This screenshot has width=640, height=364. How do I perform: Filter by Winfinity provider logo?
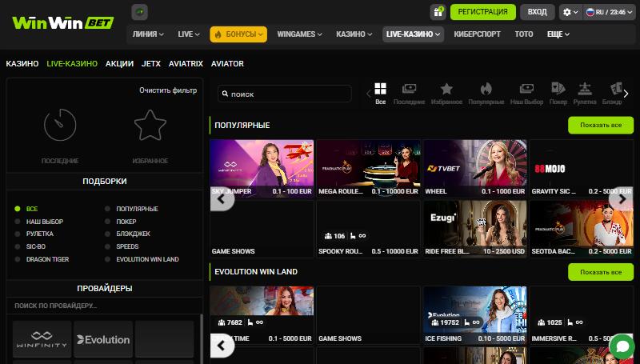click(x=42, y=339)
